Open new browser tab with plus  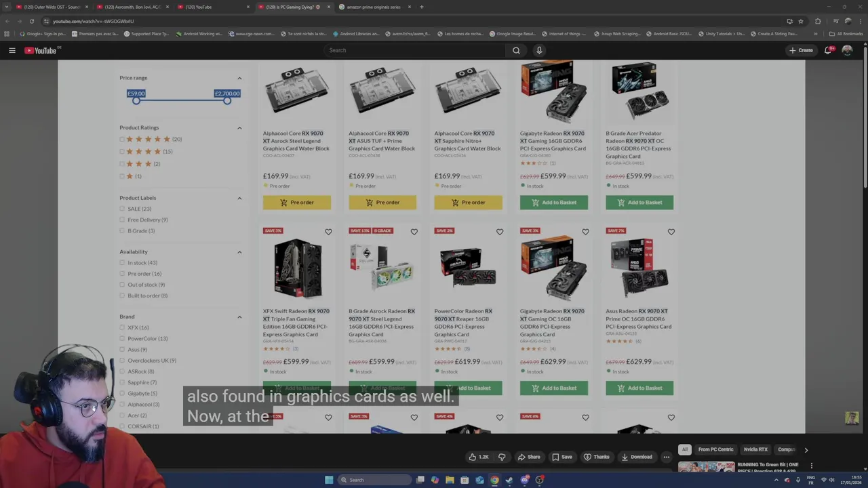[421, 7]
